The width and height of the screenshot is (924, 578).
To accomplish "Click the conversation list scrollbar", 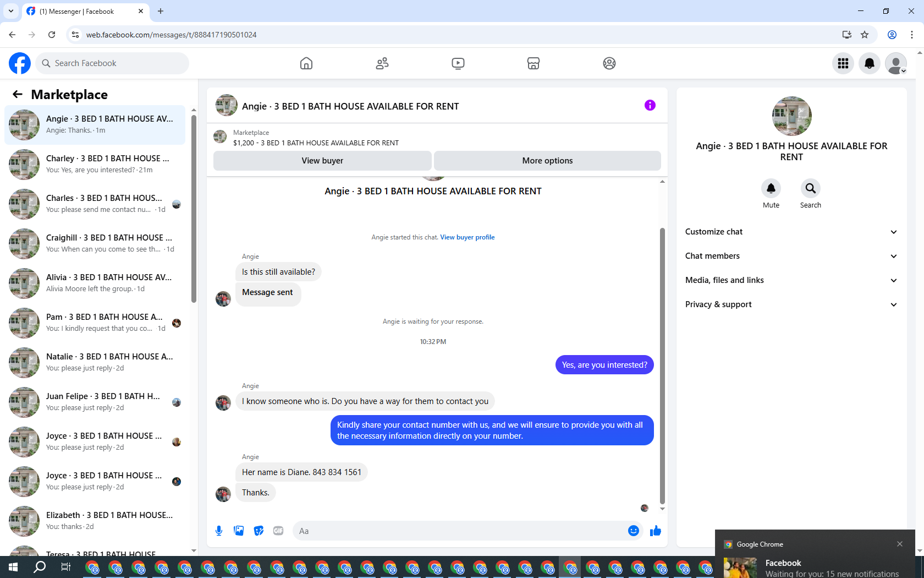I will click(194, 209).
